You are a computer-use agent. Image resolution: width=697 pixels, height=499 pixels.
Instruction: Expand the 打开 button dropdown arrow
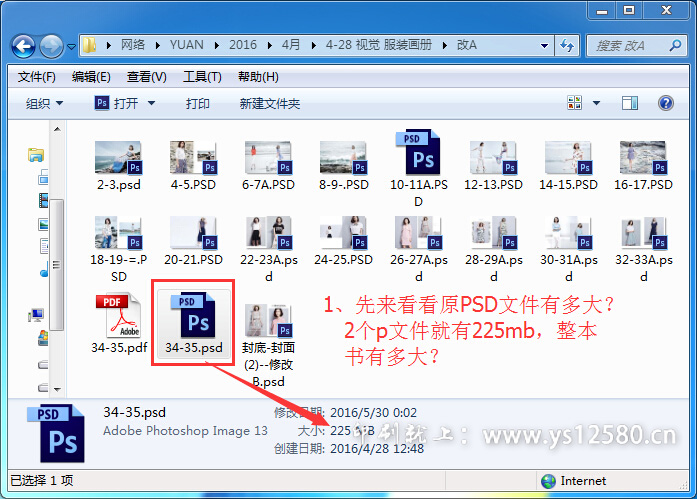pyautogui.click(x=152, y=104)
